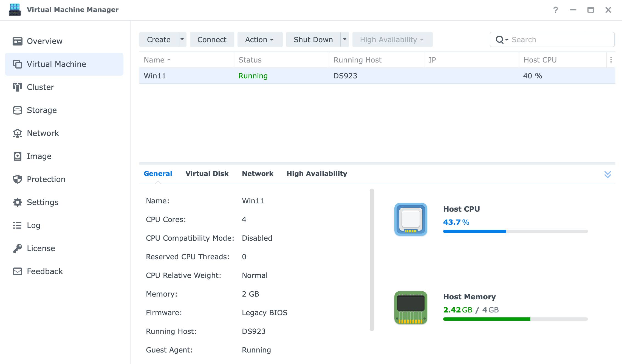The width and height of the screenshot is (622, 364).
Task: Open the High Availability toolbar dropdown
Action: click(x=392, y=39)
